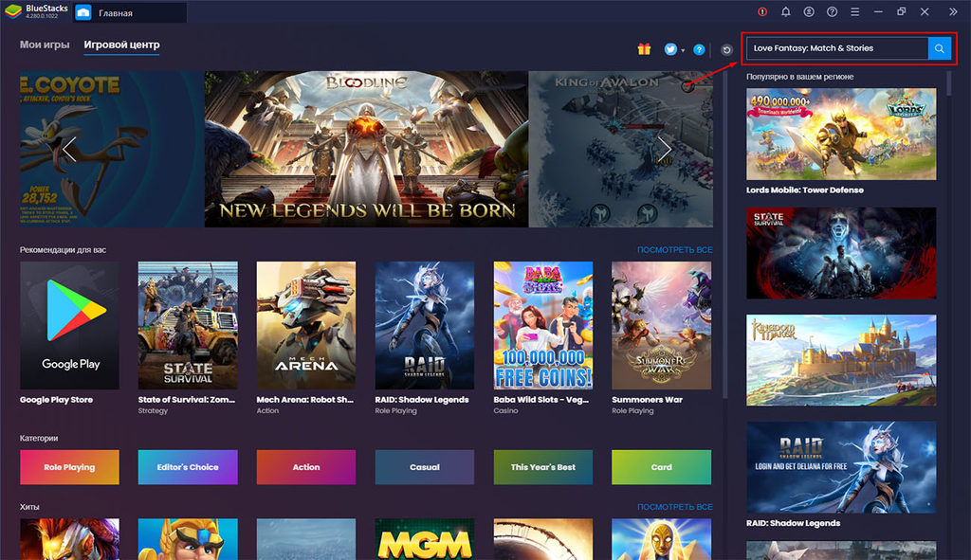Switch to Мои игры tab
971x560 pixels.
pos(45,45)
